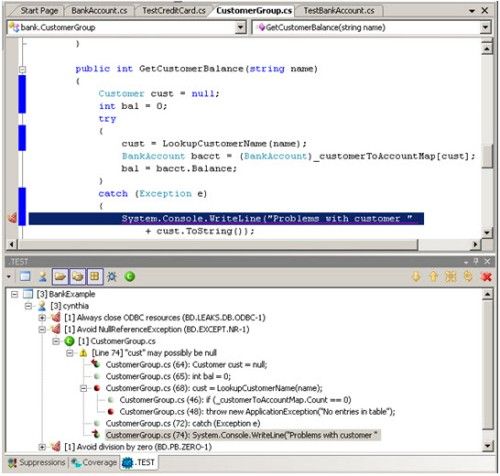The height and width of the screenshot is (476, 500).
Task: Open the .TEST panel toolbar options arrow
Action: [x=9, y=277]
